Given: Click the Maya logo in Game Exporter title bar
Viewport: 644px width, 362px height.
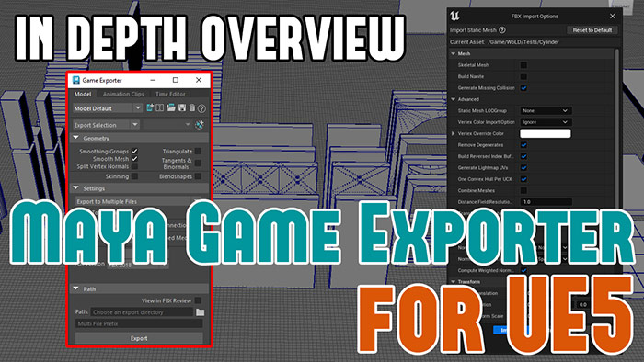Looking at the screenshot, I should (76, 80).
